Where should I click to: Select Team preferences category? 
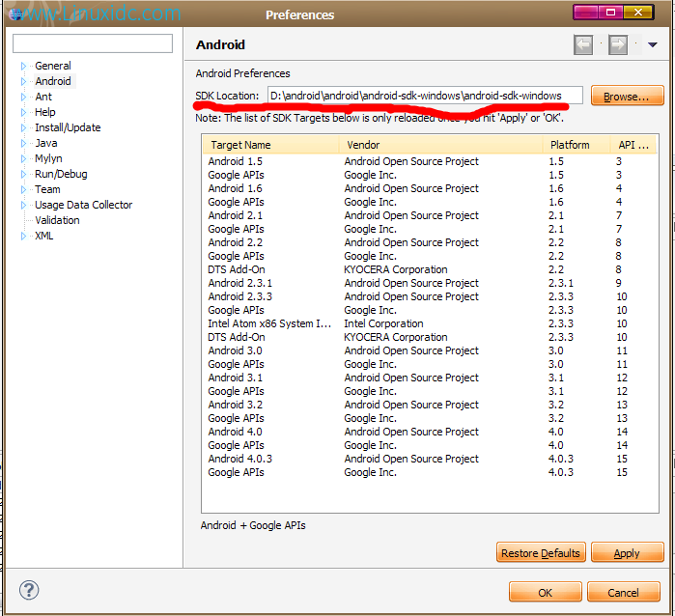[x=47, y=189]
